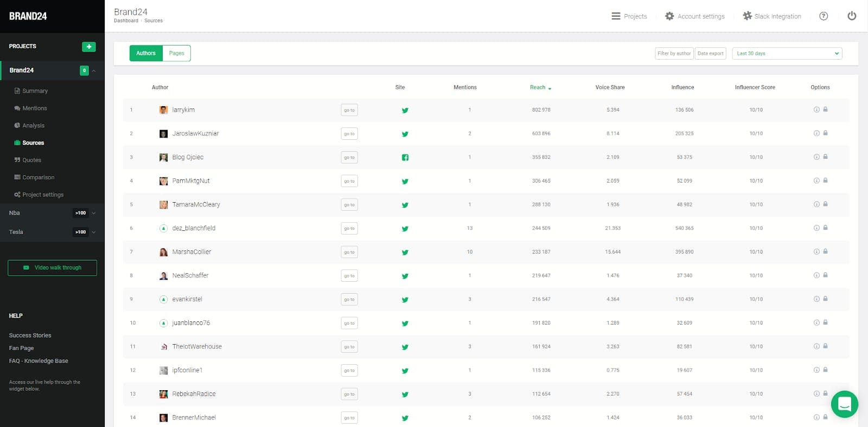Image resolution: width=868 pixels, height=427 pixels.
Task: Sort table by Mentions column
Action: tap(465, 87)
